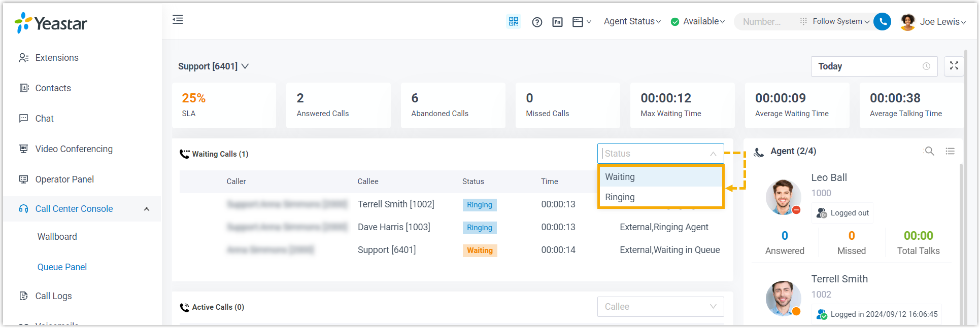Open the agent list view icon
980x328 pixels.
950,151
